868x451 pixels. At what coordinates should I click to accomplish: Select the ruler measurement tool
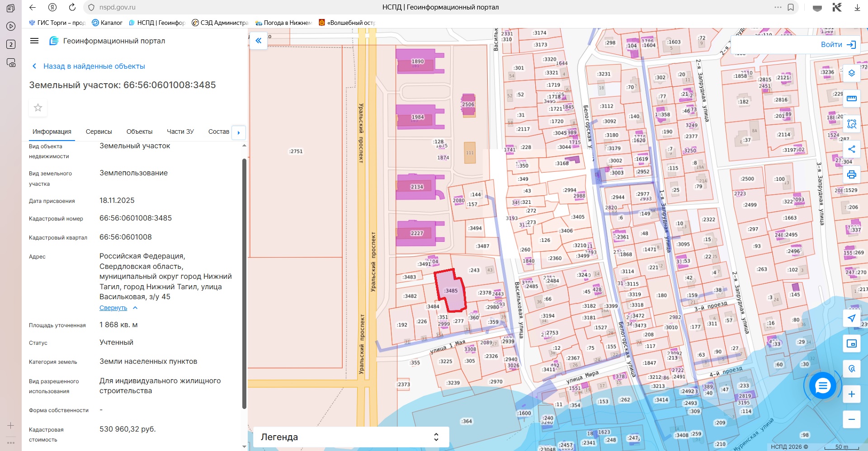(x=852, y=99)
